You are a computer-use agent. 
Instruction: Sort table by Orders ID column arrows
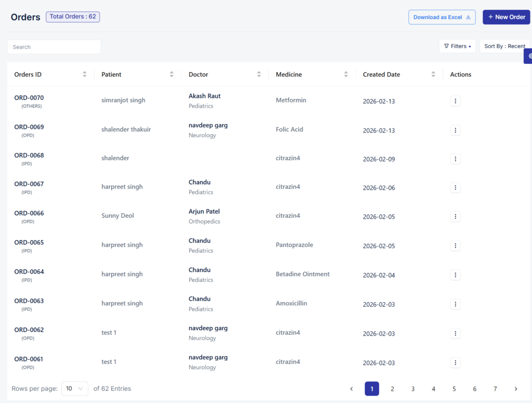(85, 74)
